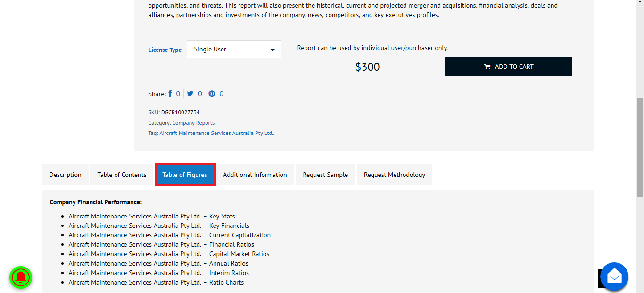Open Request Methodology tab

[x=394, y=175]
